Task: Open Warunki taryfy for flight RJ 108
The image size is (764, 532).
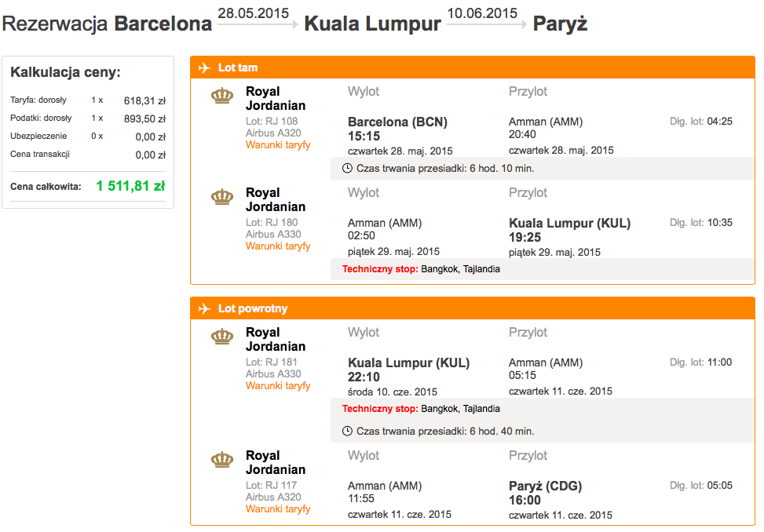Action: pyautogui.click(x=278, y=145)
